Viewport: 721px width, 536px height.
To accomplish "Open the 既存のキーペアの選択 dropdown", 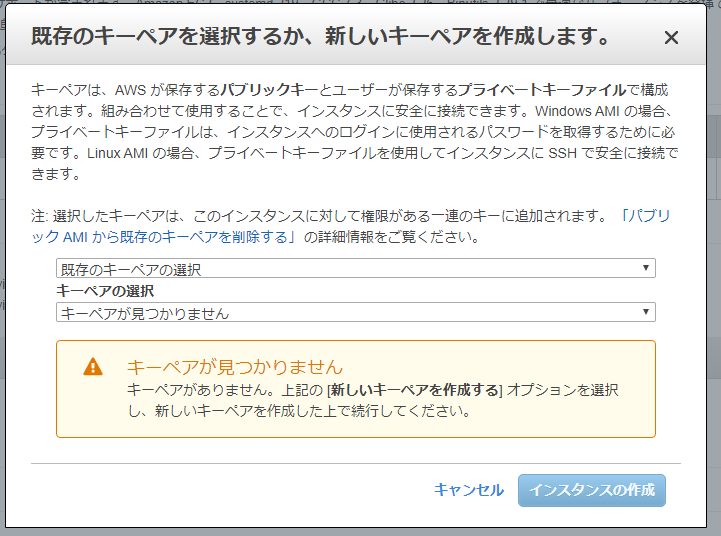I will click(x=355, y=268).
